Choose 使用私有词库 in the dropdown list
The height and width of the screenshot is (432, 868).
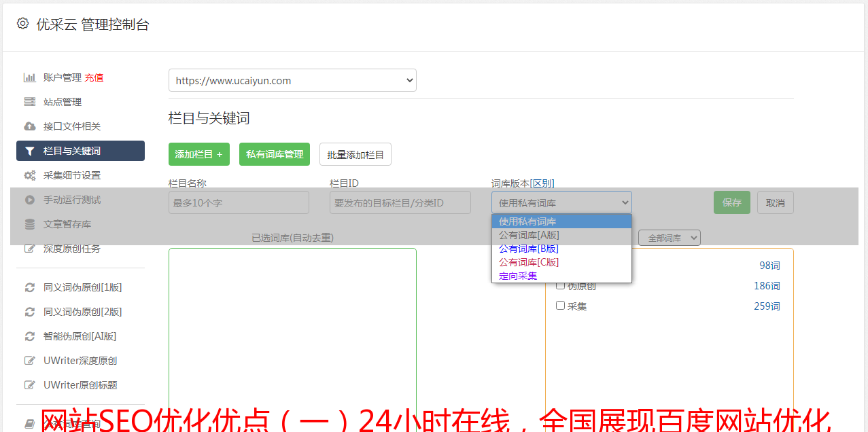561,221
